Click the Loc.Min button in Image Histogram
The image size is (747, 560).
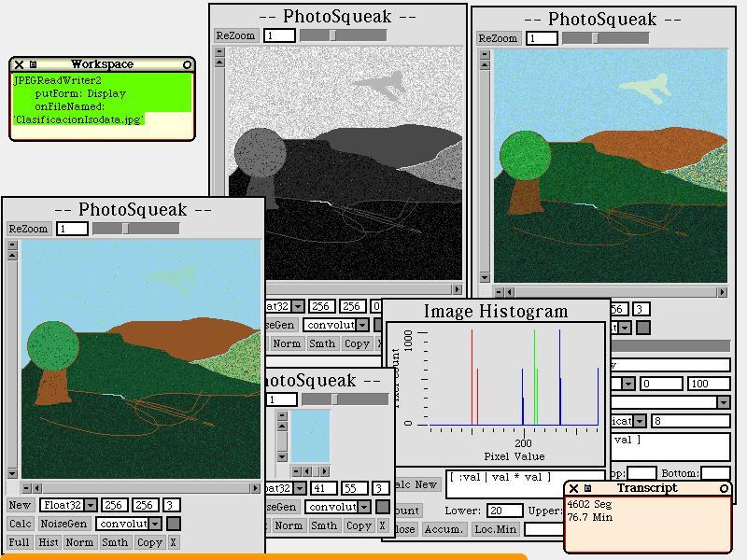pyautogui.click(x=496, y=529)
